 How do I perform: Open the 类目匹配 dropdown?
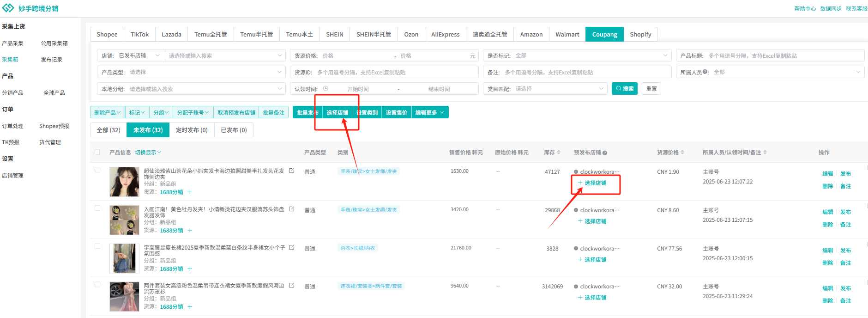pyautogui.click(x=545, y=89)
